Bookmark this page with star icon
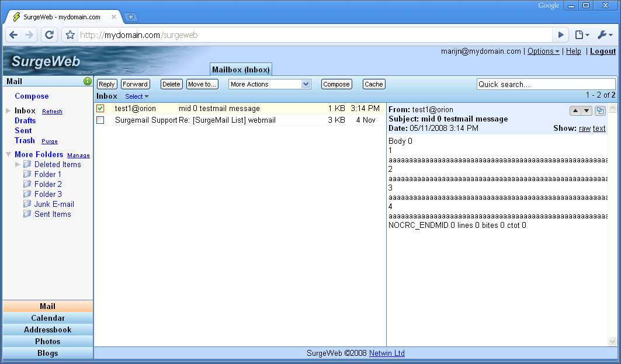Viewport: 621px width, 364px height. click(70, 35)
